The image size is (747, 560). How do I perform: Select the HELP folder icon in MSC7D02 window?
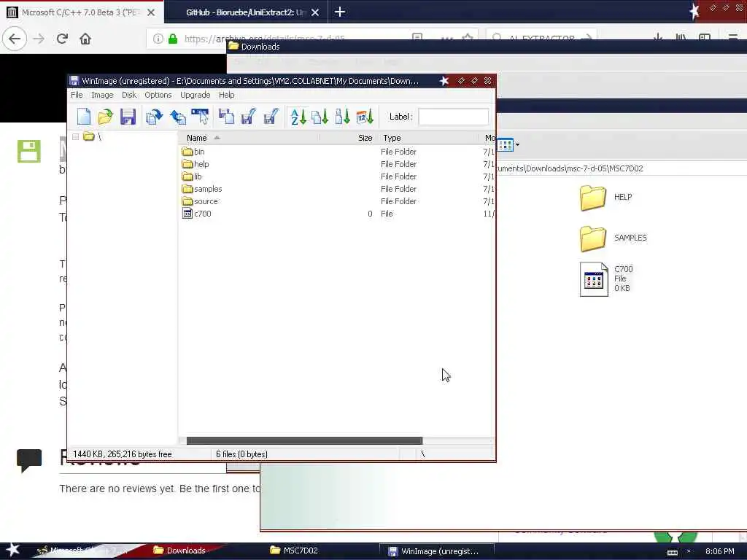click(592, 198)
